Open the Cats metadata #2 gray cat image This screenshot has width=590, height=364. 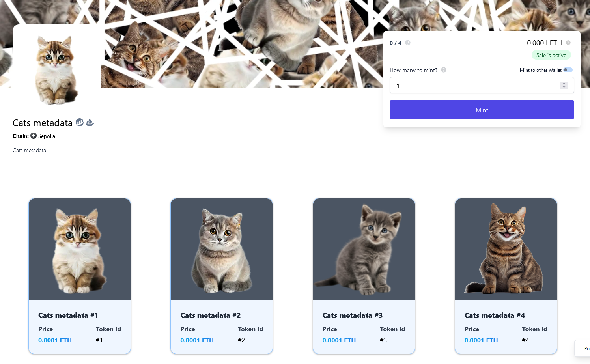[222, 249]
